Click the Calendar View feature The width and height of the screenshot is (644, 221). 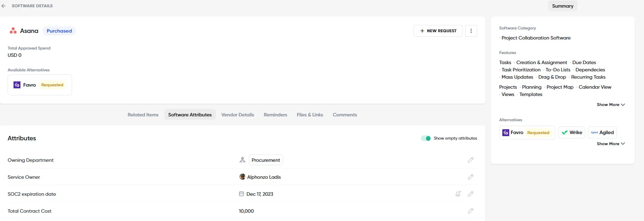pyautogui.click(x=595, y=87)
